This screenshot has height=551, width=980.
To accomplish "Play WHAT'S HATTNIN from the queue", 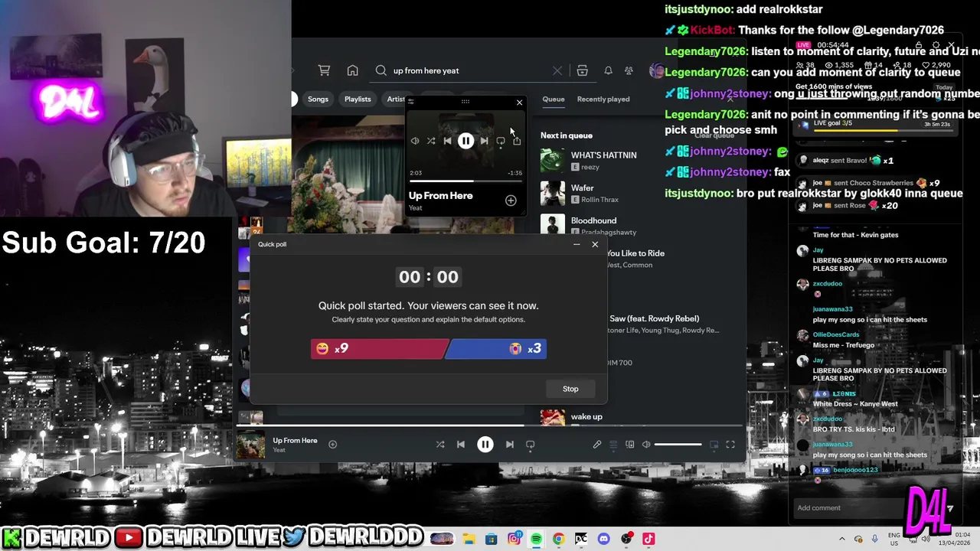I will [x=603, y=155].
